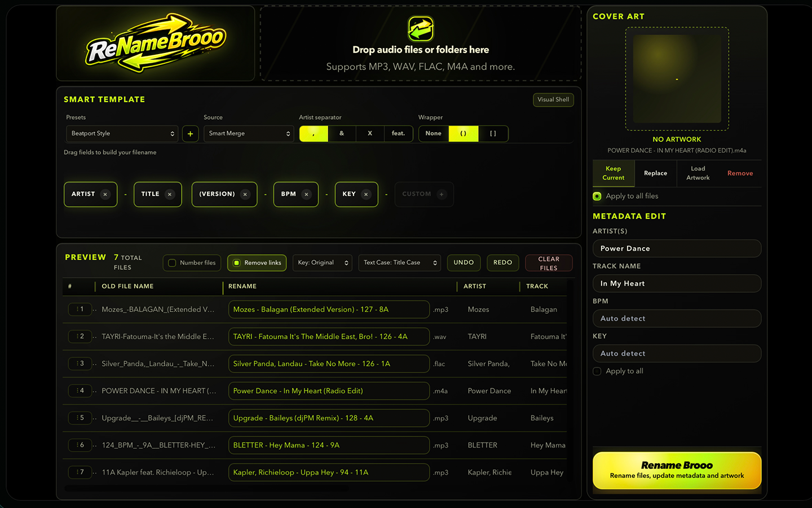Image resolution: width=812 pixels, height=508 pixels.
Task: Edit rename field for TAYRI - Fatouma
Action: (329, 336)
